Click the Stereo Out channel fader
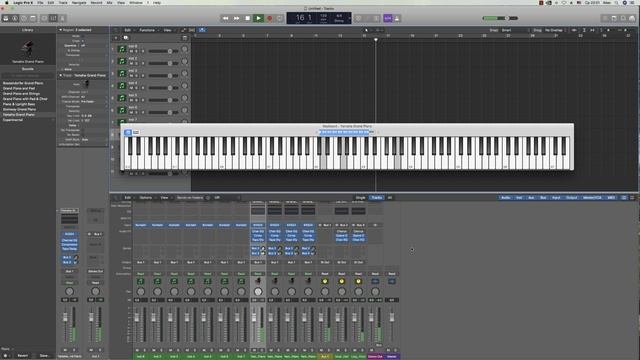640x360 pixels. tap(371, 318)
